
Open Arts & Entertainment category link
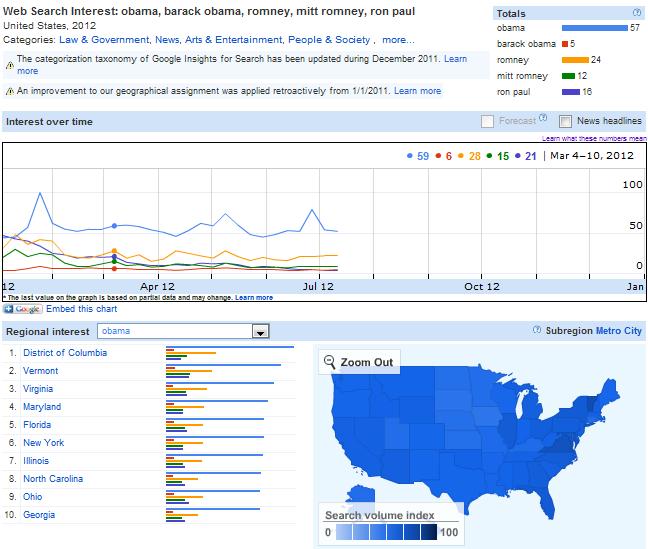[233, 40]
